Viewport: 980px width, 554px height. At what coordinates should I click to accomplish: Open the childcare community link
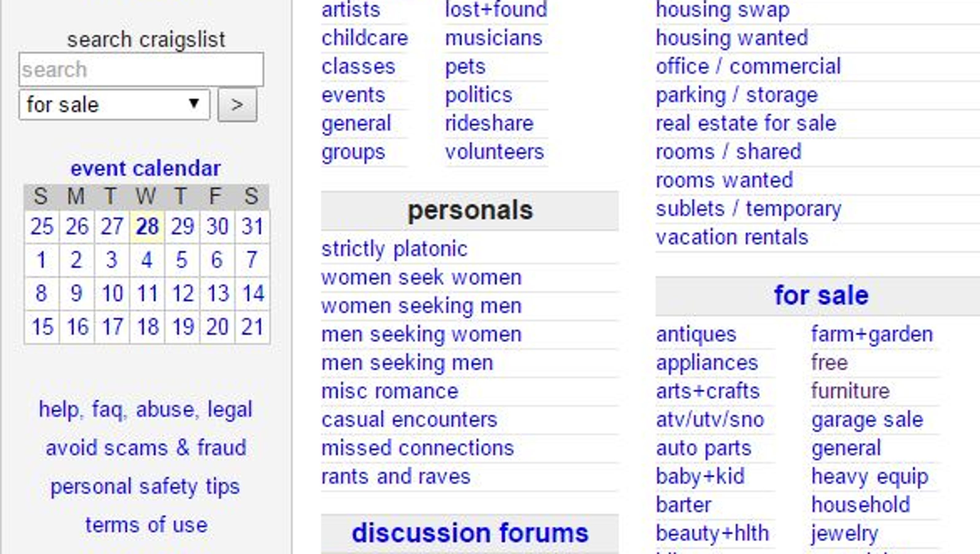coord(365,38)
